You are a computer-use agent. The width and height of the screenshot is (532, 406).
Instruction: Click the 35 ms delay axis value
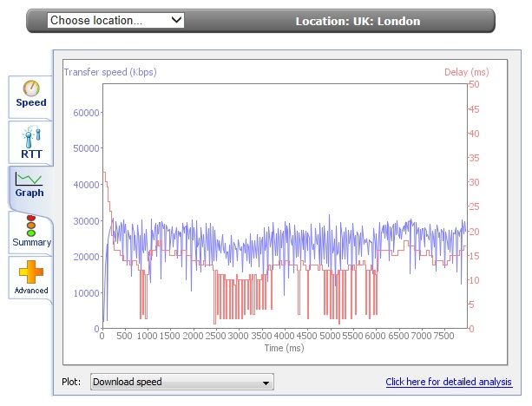click(x=474, y=158)
